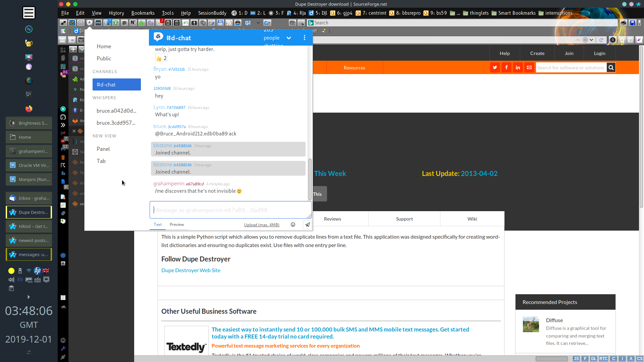Image resolution: width=644 pixels, height=362 pixels.
Task: Click the Wi-Fi network tray icon
Action: click(x=29, y=270)
